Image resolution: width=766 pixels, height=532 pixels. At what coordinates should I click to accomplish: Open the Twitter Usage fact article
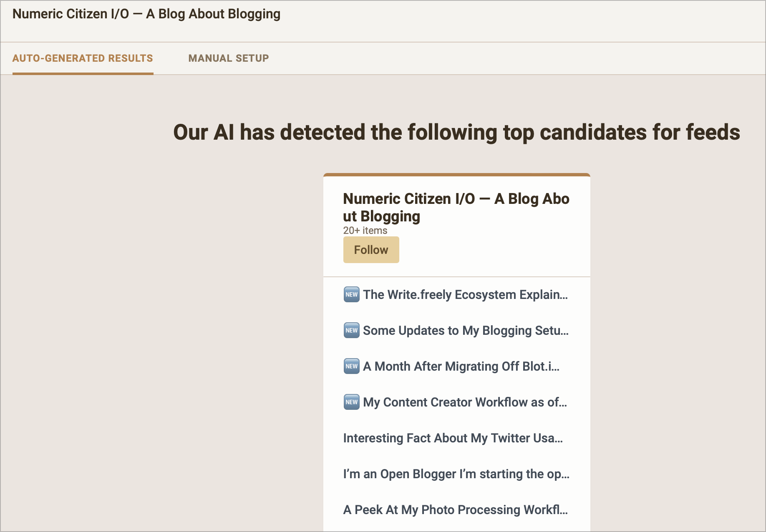tap(454, 438)
